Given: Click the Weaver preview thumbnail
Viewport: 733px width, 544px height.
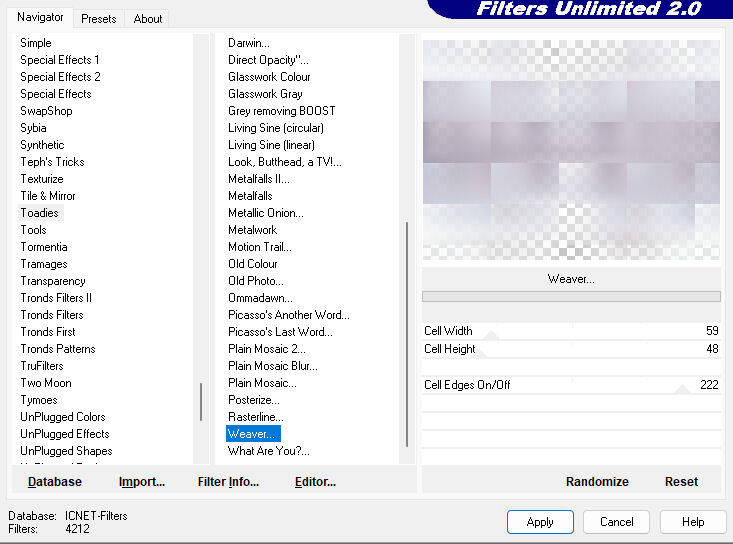Looking at the screenshot, I should click(x=571, y=150).
